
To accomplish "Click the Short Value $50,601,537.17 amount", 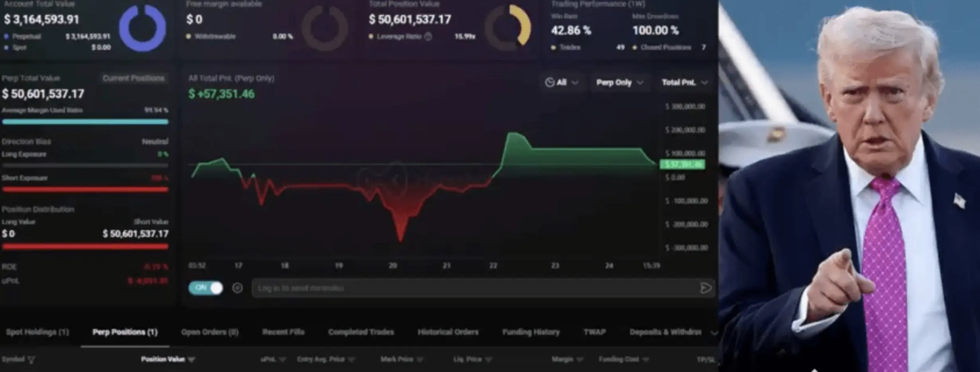I will tap(135, 234).
